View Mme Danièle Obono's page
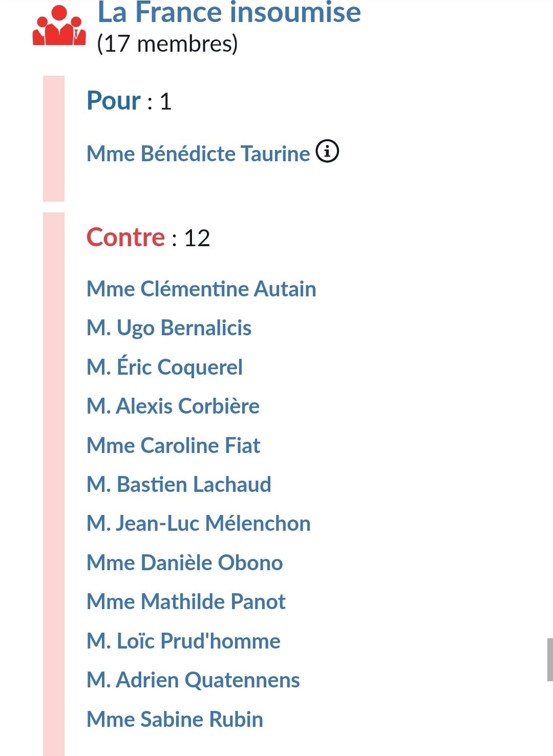This screenshot has height=756, width=553. [184, 563]
